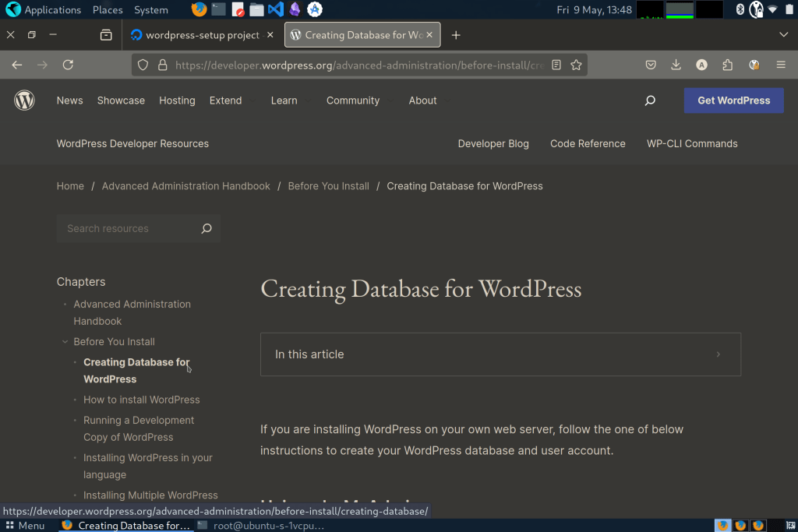This screenshot has height=532, width=798.
Task: Open the round blue launcher icon
Action: pos(315,9)
